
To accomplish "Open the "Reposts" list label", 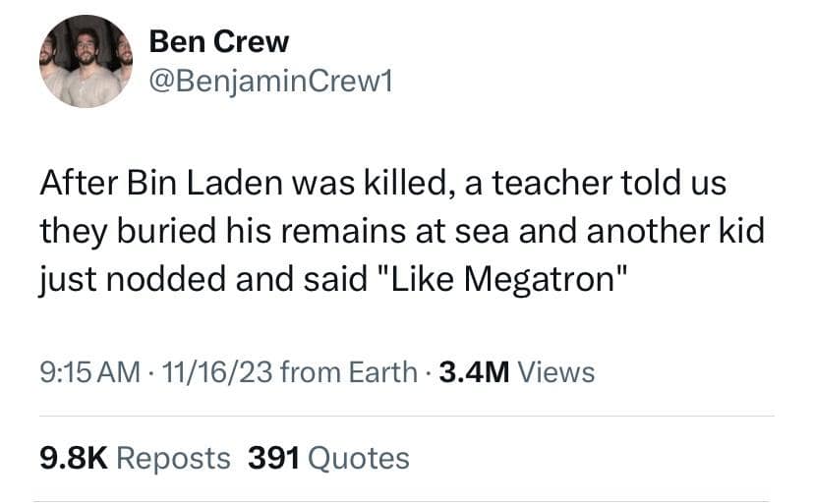I will pyautogui.click(x=174, y=458).
